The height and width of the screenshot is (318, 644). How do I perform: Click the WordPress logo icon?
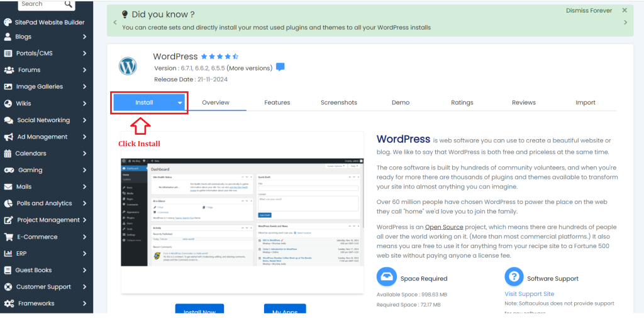pyautogui.click(x=128, y=66)
